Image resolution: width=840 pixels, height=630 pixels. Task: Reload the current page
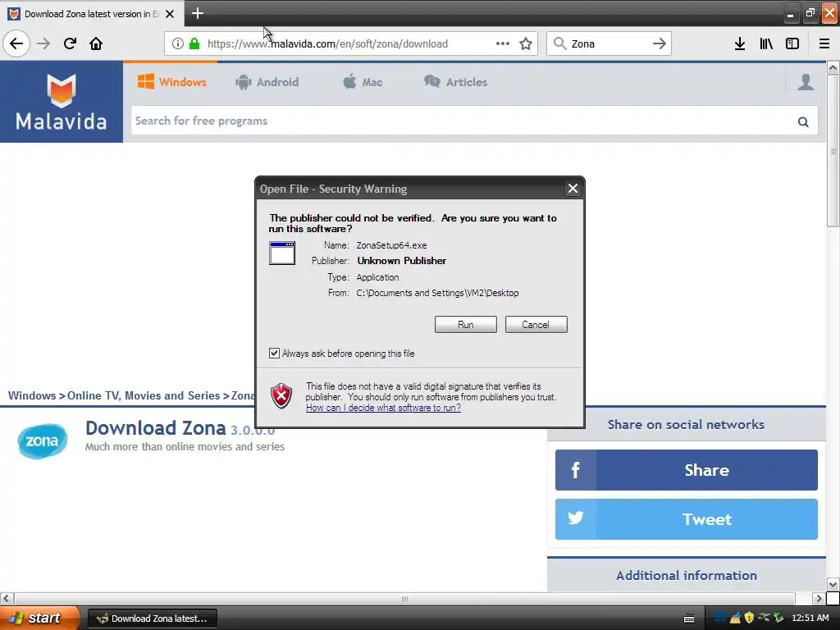pyautogui.click(x=70, y=43)
